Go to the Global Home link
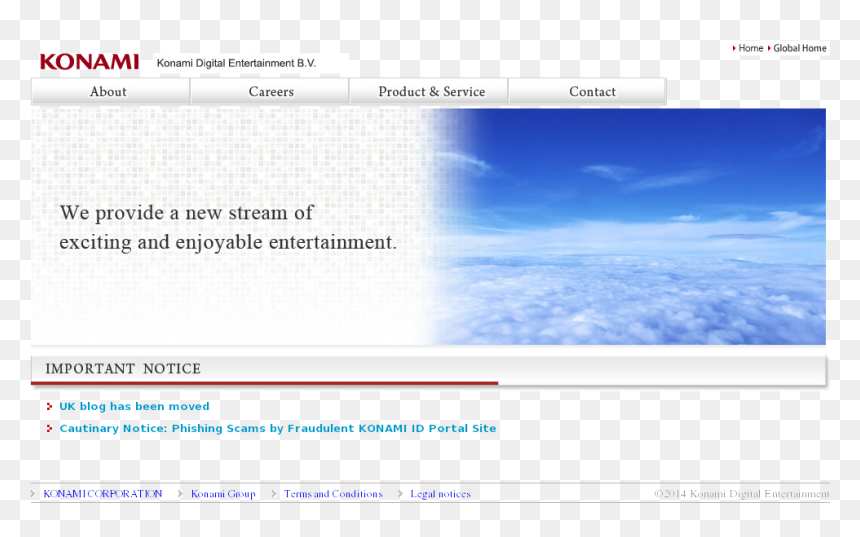 800,48
